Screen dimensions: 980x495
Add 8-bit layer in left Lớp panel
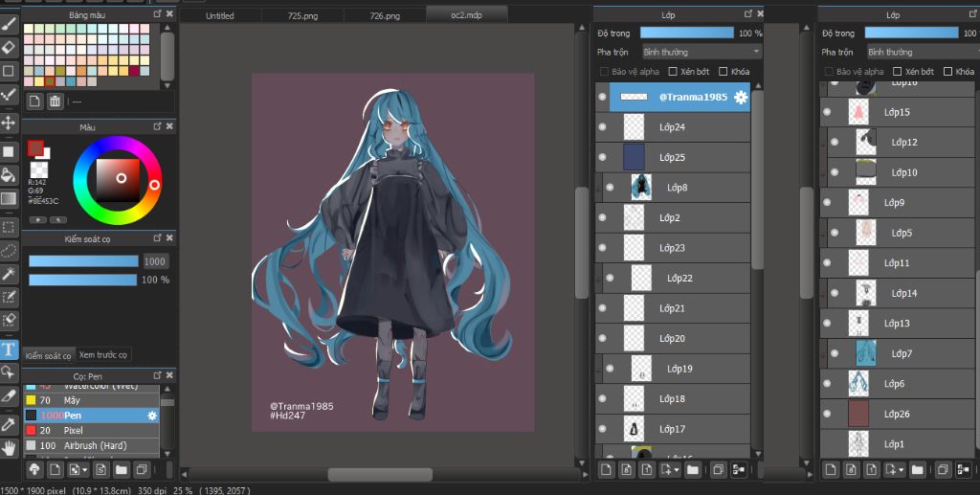626,469
